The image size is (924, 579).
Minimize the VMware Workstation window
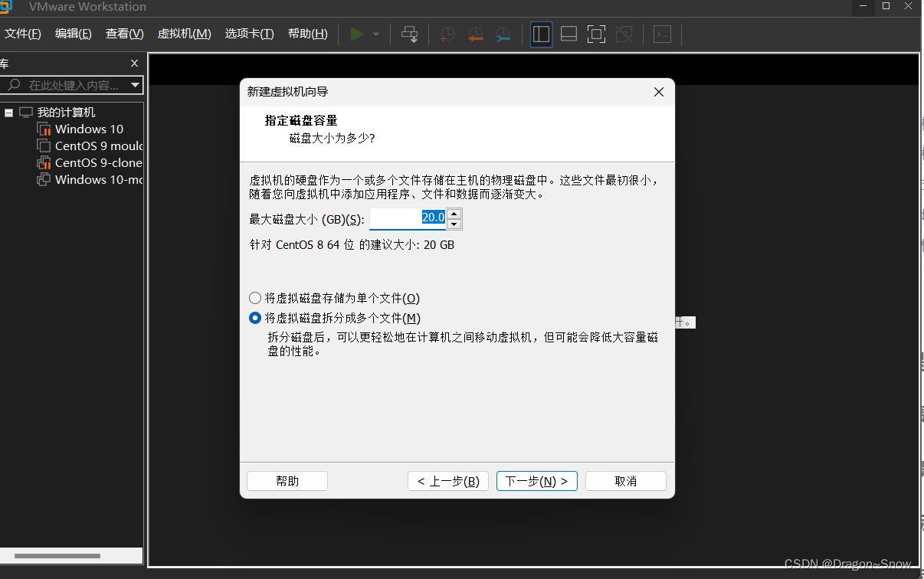[x=863, y=6]
